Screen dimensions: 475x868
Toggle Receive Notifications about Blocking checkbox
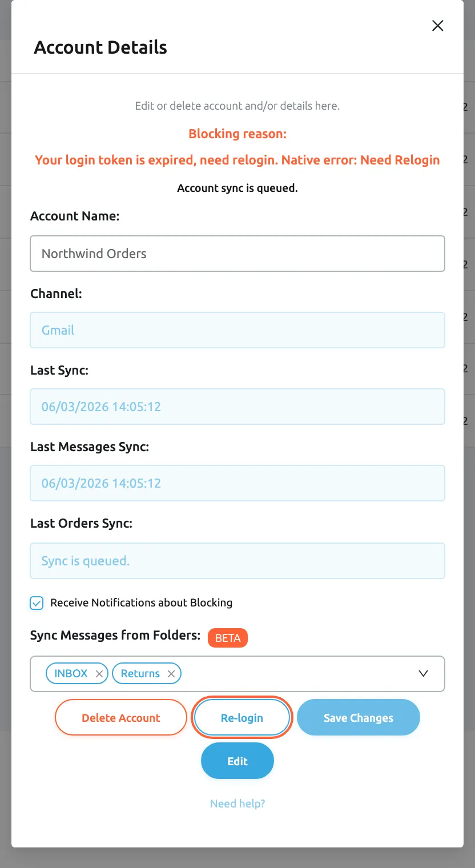pyautogui.click(x=37, y=603)
